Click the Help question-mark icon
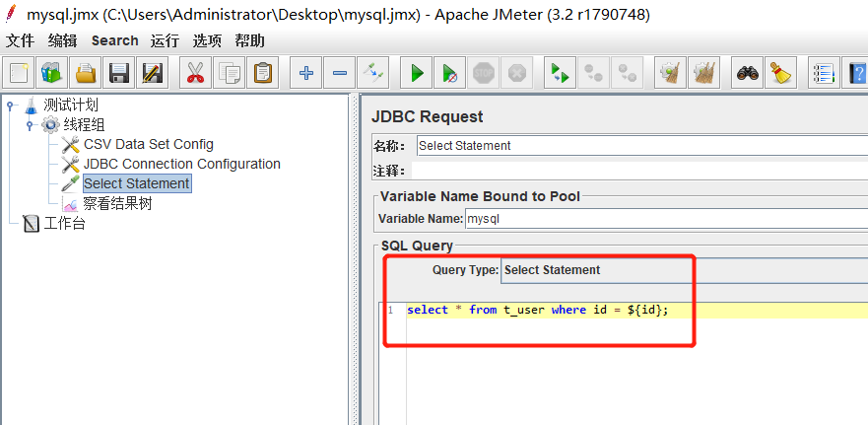Viewport: 868px width, 425px height. [857, 73]
